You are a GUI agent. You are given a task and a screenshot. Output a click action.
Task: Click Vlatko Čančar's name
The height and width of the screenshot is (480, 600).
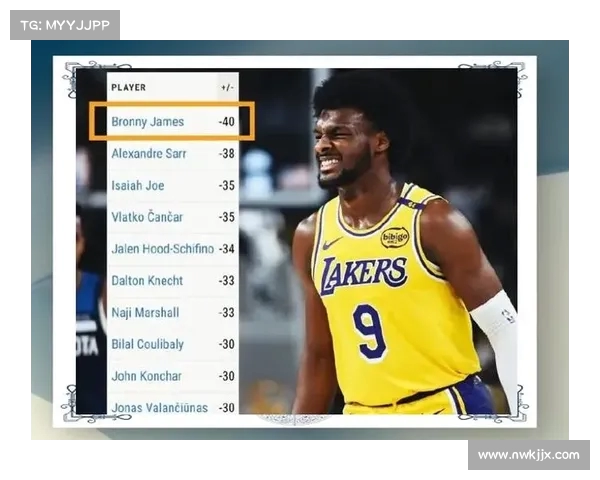[x=147, y=217]
